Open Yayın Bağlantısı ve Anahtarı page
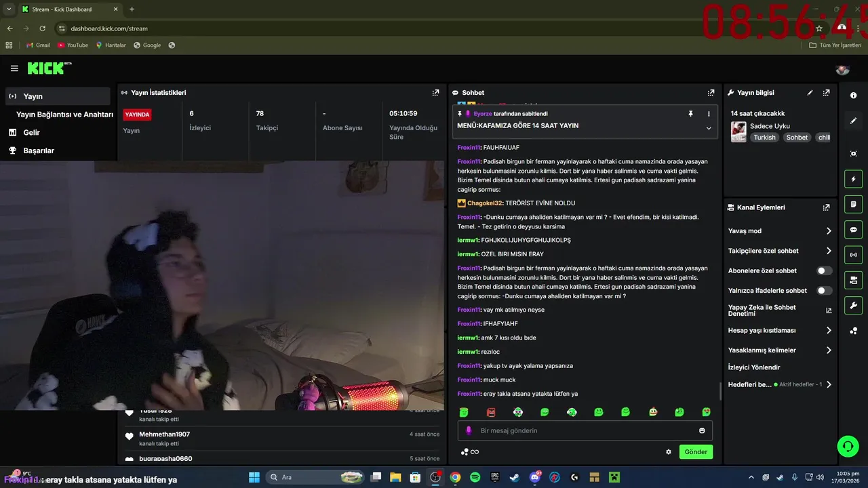This screenshot has height=488, width=868. [x=64, y=115]
